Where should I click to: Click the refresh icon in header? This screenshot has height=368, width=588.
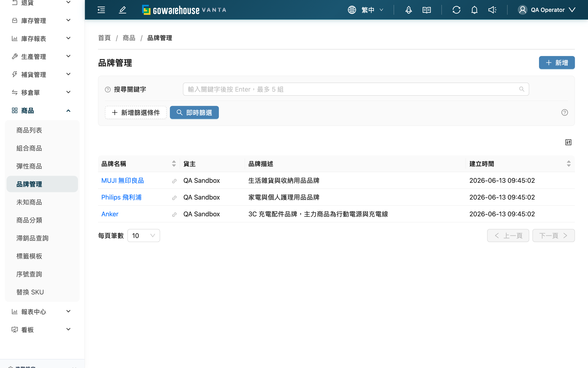point(457,10)
